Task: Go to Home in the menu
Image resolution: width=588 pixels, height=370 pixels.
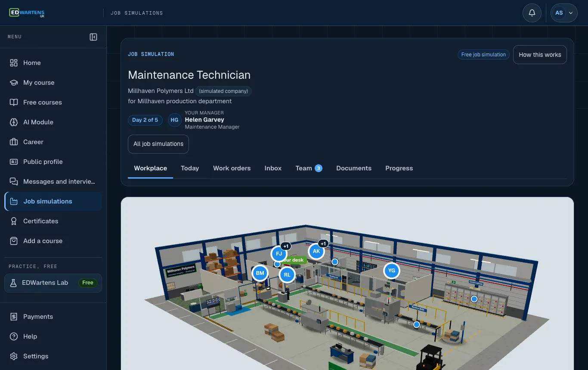Action: [x=53, y=63]
